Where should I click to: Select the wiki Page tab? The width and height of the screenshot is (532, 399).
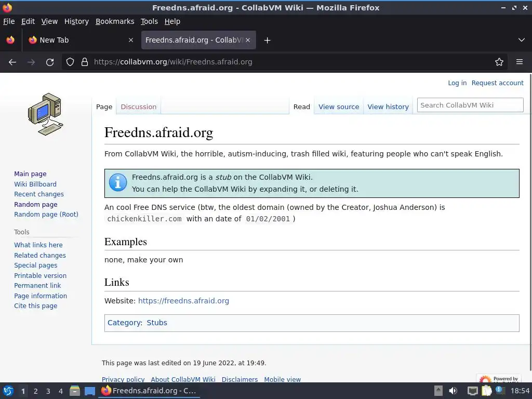[104, 107]
